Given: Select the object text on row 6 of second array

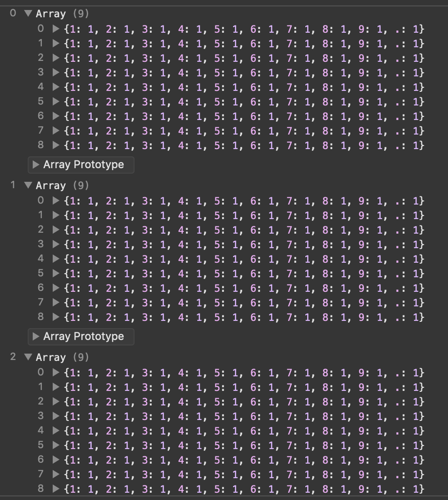Looking at the screenshot, I should point(244,288).
